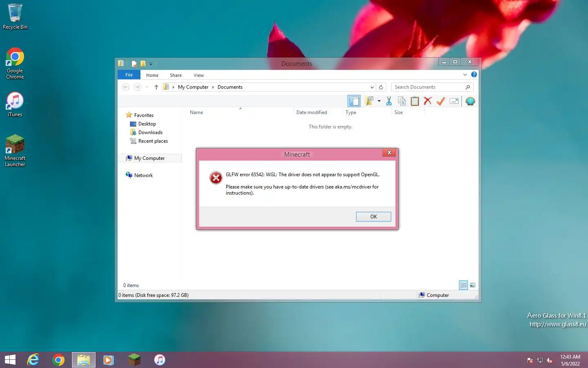Click the Recycle Bin desktop icon
Screen dimensions: 588x368
click(x=15, y=16)
